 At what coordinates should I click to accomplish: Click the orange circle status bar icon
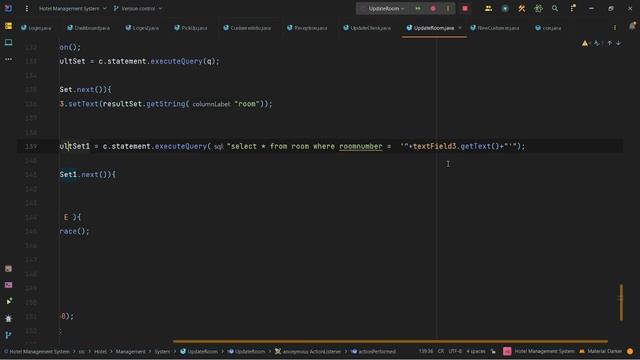(x=630, y=351)
